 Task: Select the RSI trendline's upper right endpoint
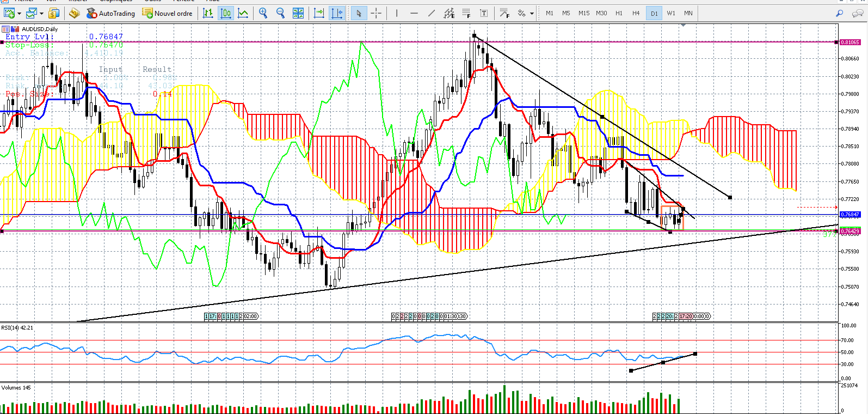tap(695, 354)
